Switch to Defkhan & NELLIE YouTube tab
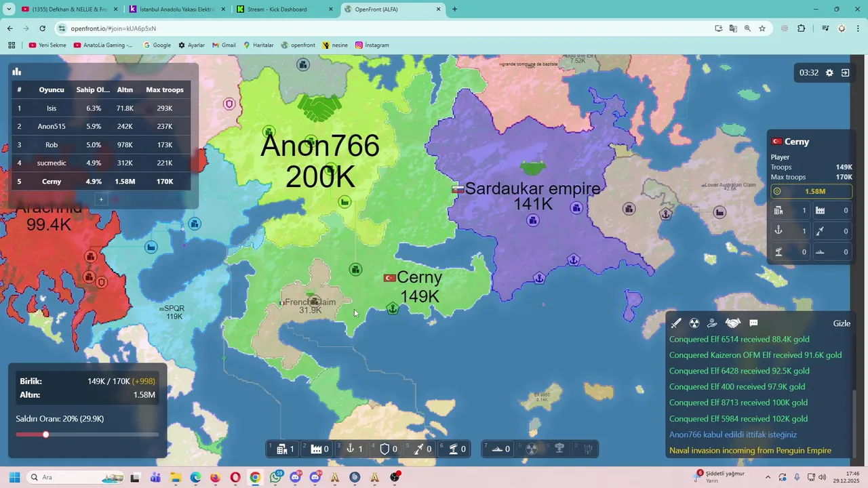 pos(70,9)
